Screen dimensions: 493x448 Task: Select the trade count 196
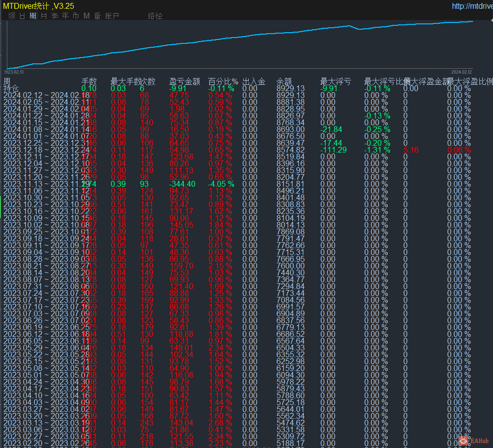146,225
